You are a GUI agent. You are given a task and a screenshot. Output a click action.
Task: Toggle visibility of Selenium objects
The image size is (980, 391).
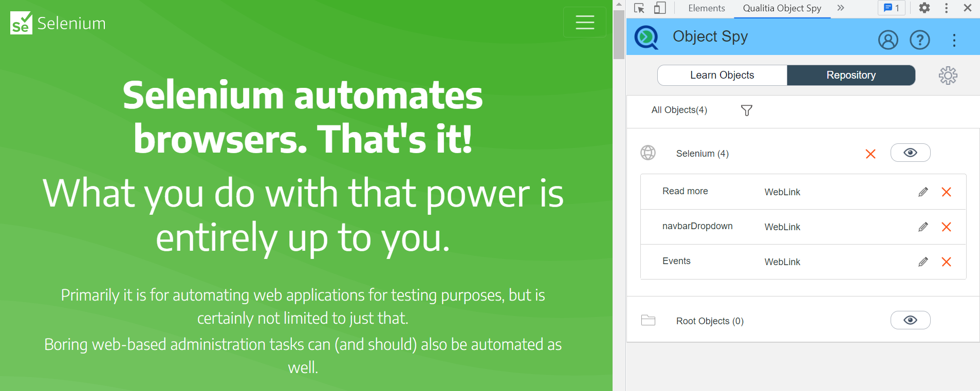[910, 153]
